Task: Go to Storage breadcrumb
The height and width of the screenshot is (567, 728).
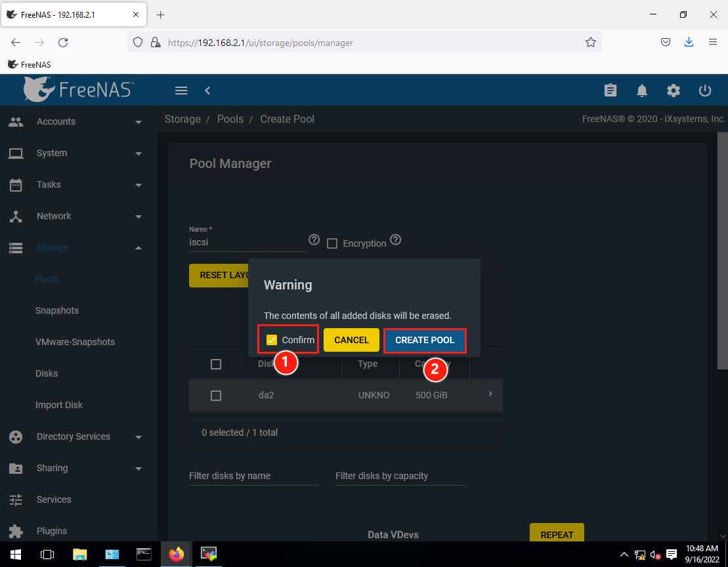Action: (x=182, y=119)
